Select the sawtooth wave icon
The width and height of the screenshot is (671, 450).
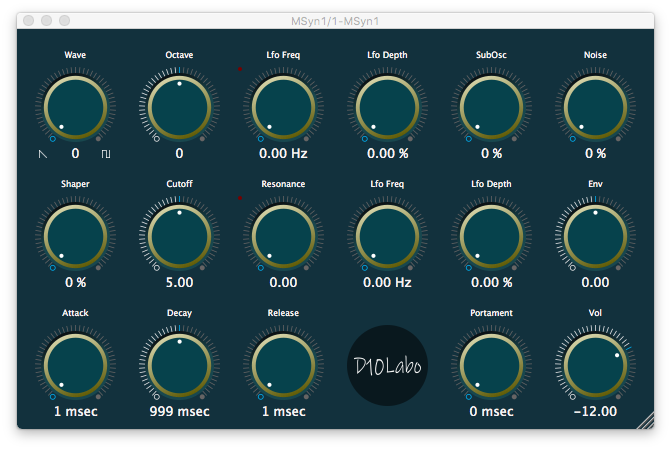click(43, 154)
